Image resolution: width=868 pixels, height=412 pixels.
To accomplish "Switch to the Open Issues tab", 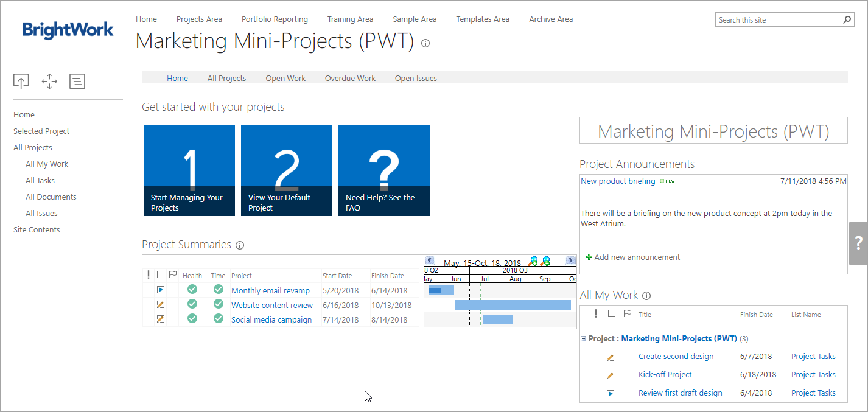I will point(416,78).
